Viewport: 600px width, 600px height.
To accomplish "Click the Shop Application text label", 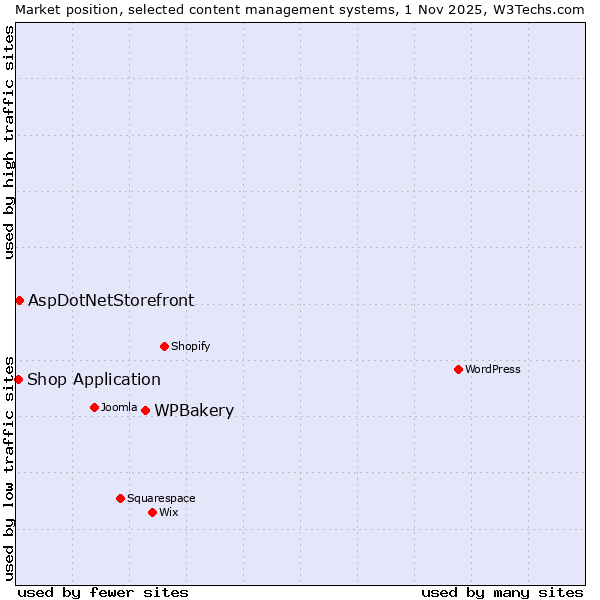I will 93,379.
